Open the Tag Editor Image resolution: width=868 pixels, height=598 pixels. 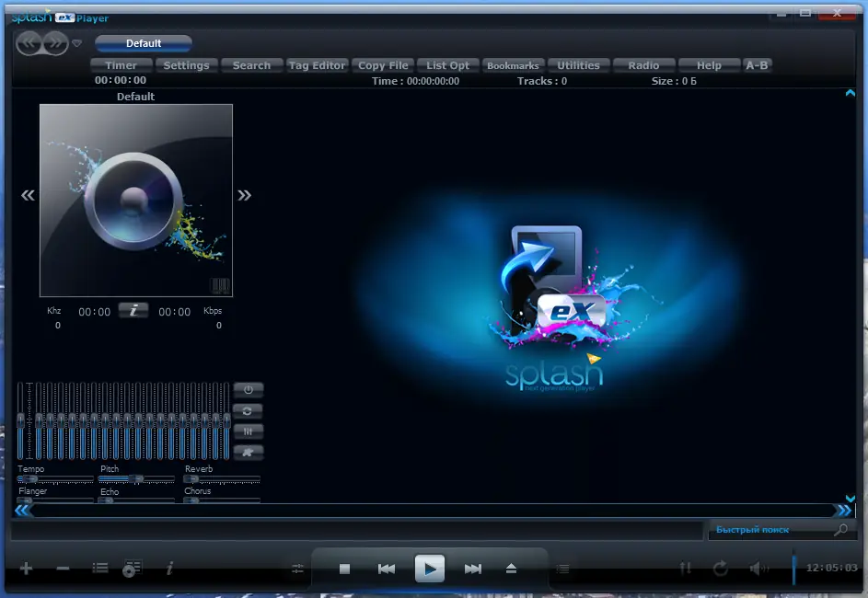[317, 65]
